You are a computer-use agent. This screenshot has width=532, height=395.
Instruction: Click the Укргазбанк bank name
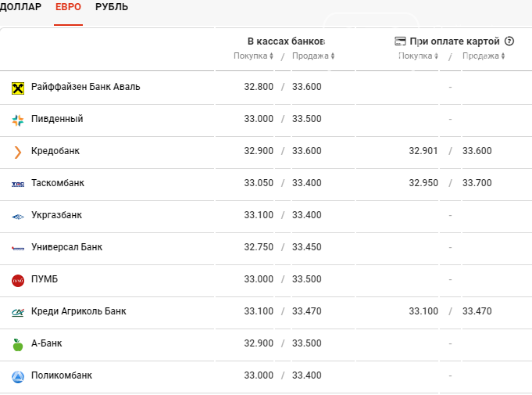pos(56,215)
